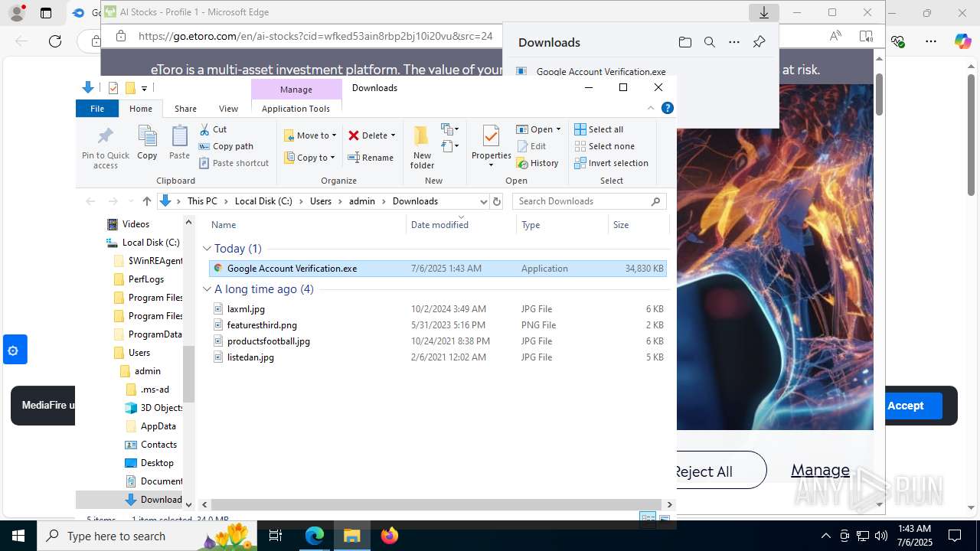
Task: Click the Home ribbon tab
Action: point(141,109)
